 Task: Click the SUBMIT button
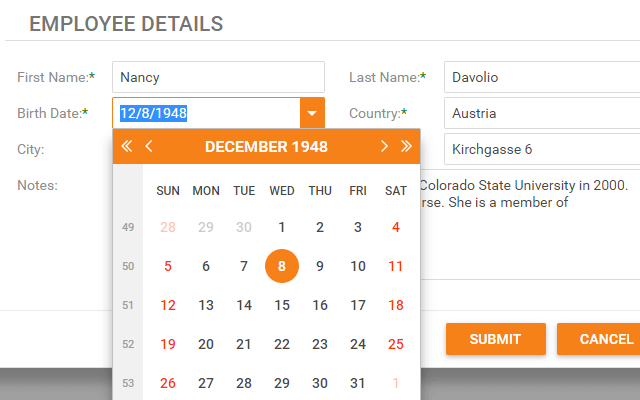pos(495,339)
